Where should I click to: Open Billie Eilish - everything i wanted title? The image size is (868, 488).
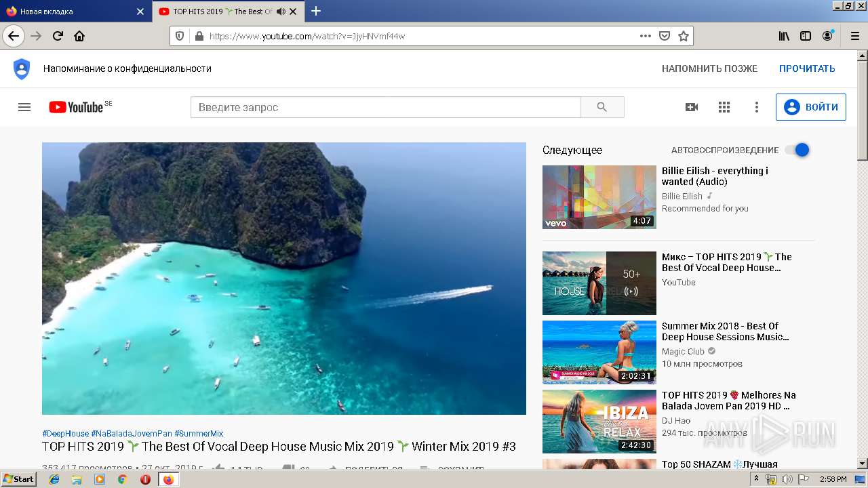click(x=715, y=176)
